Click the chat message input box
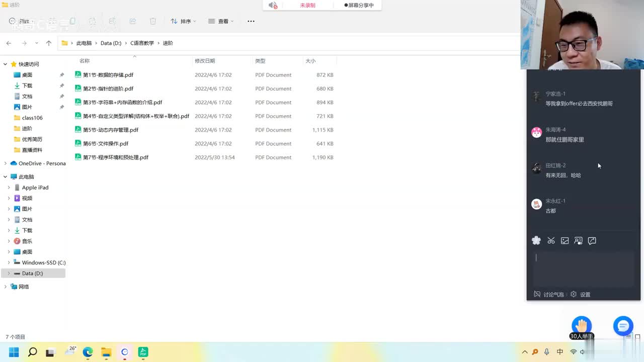 pyautogui.click(x=584, y=269)
